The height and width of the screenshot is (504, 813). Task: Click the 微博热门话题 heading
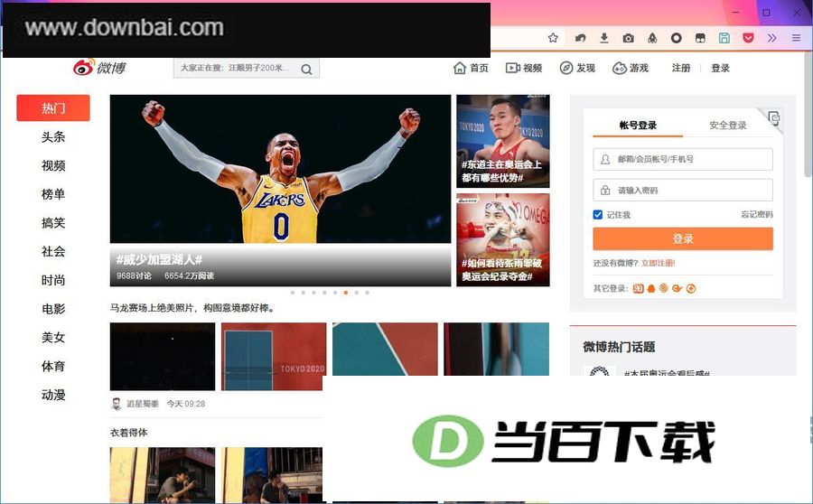point(619,347)
